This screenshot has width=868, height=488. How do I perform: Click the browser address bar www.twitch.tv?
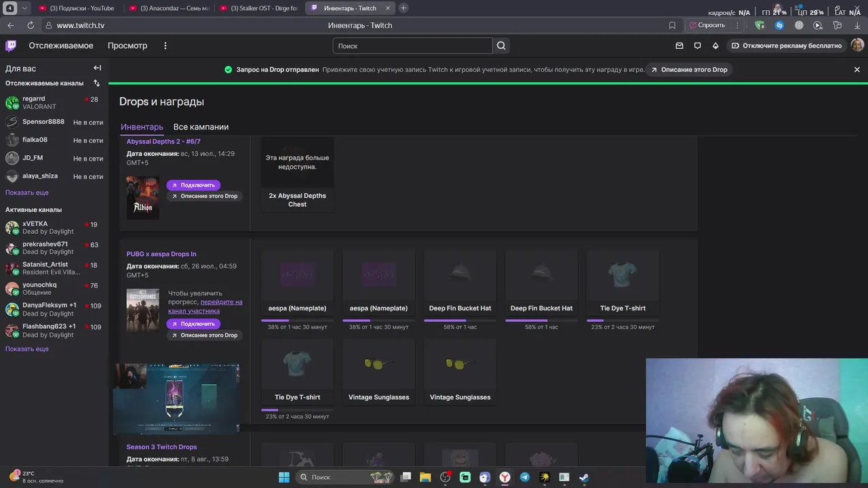(x=81, y=25)
